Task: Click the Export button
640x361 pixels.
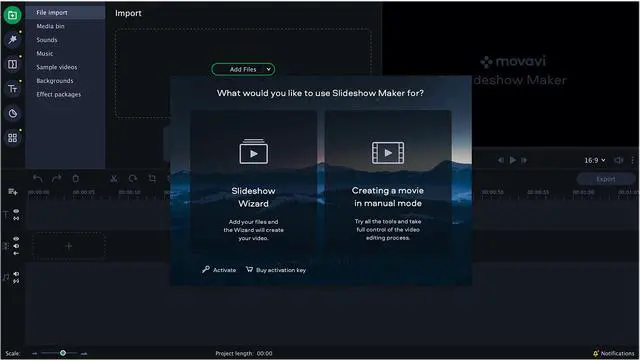Action: (606, 179)
